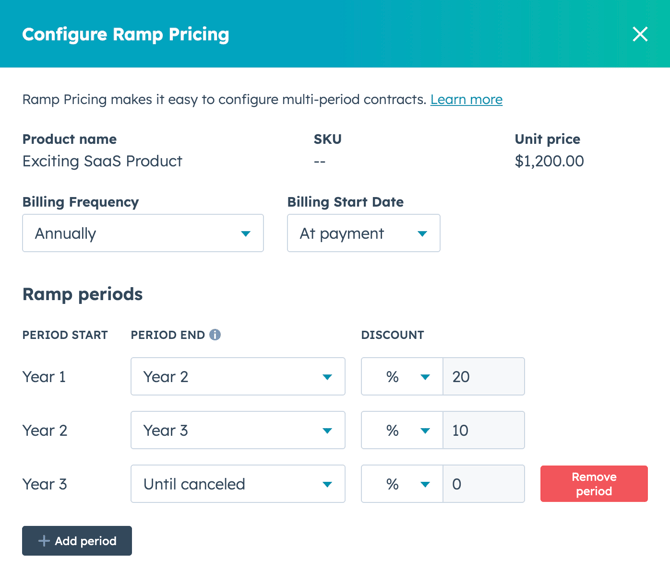
Task: Click the Year 1 discount field showing 20
Action: click(484, 376)
